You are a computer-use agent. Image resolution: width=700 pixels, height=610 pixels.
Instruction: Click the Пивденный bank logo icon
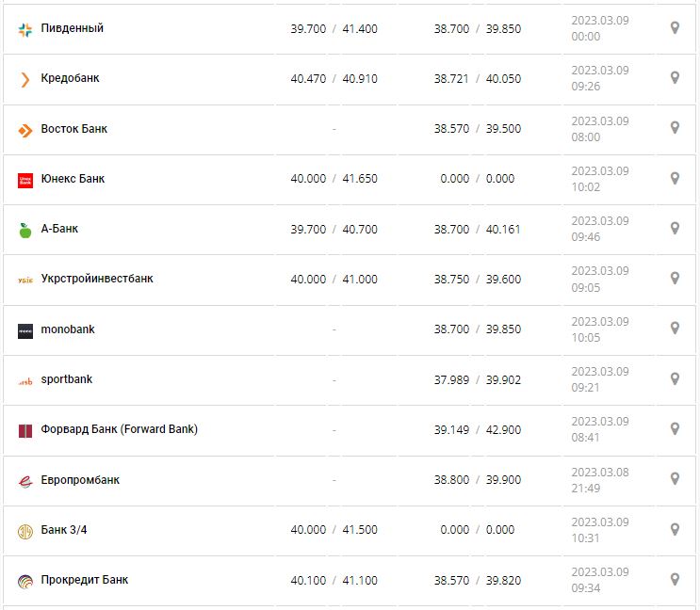(x=25, y=29)
